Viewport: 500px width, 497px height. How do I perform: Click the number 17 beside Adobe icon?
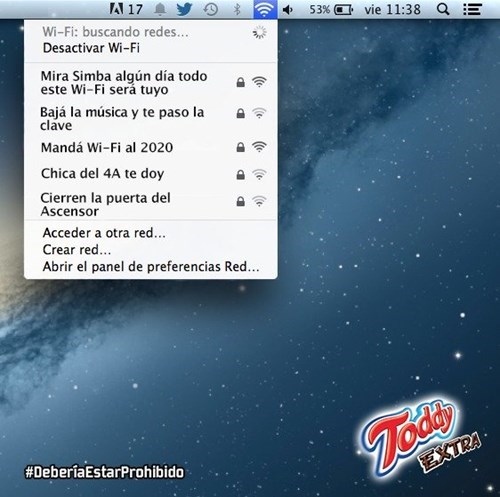click(x=135, y=9)
